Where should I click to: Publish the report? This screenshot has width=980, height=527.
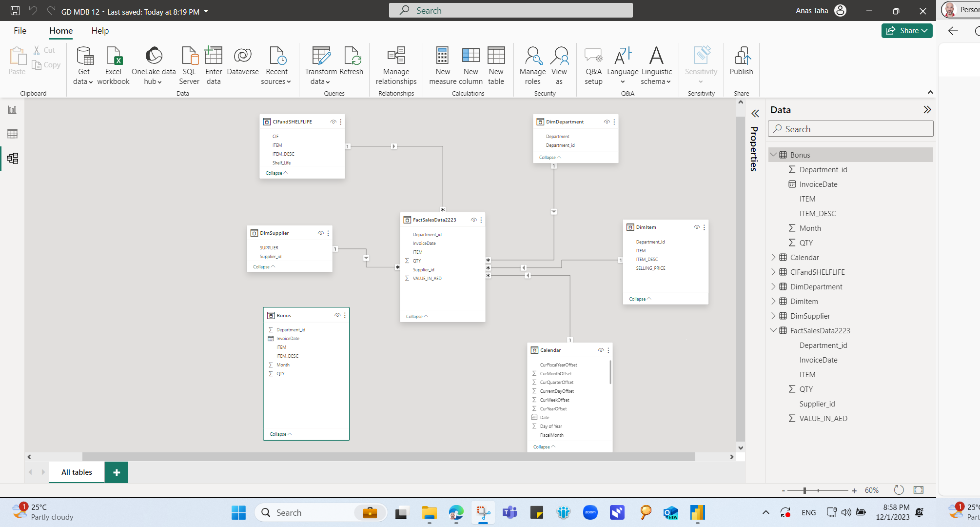[x=741, y=61]
